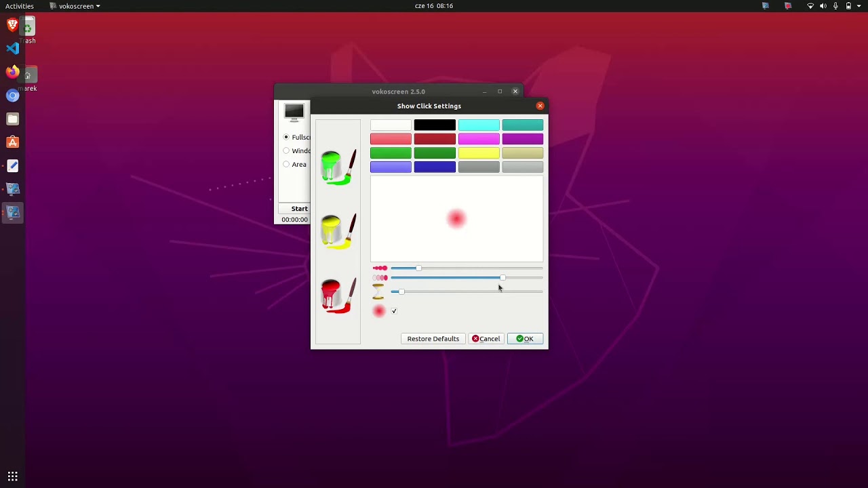The height and width of the screenshot is (488, 868).
Task: Confirm with the OK button
Action: click(525, 339)
